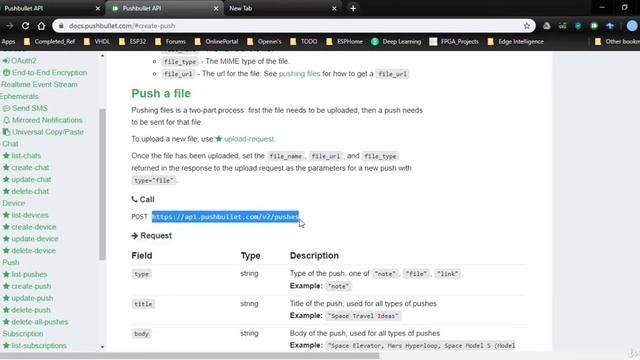The image size is (640, 360).
Task: Open the VHDL bookmark folder
Action: (97, 41)
